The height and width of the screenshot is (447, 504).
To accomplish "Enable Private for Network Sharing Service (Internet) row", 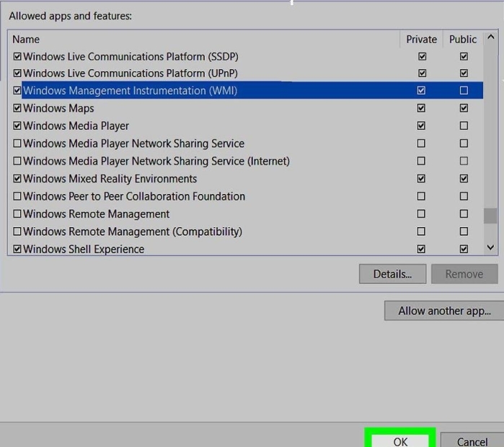I will click(x=421, y=161).
